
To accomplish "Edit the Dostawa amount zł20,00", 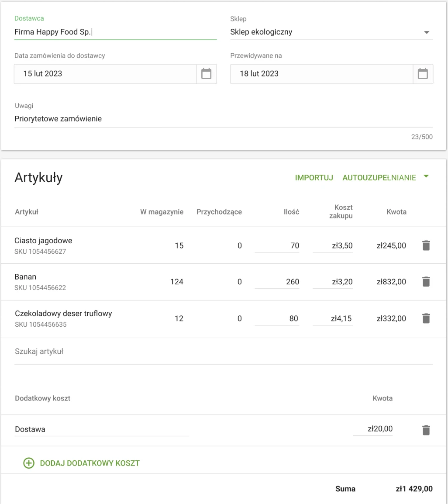I will tap(372, 429).
